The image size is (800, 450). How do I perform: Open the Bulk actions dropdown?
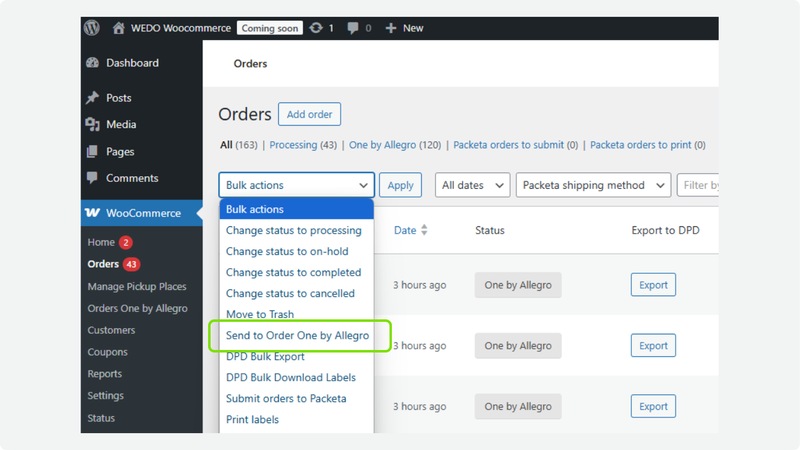tap(296, 185)
